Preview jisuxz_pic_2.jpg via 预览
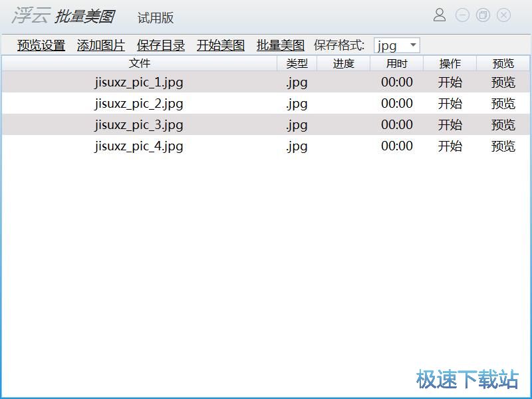This screenshot has height=399, width=532. (x=503, y=104)
